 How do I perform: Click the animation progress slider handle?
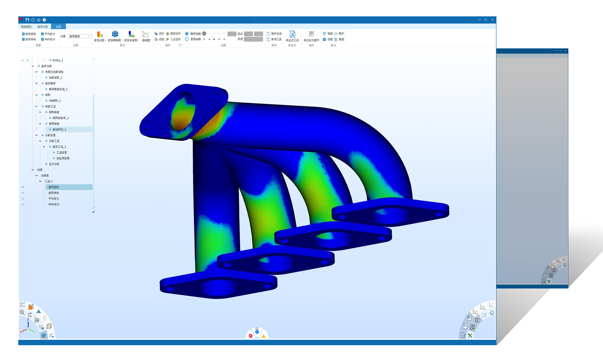[x=204, y=34]
